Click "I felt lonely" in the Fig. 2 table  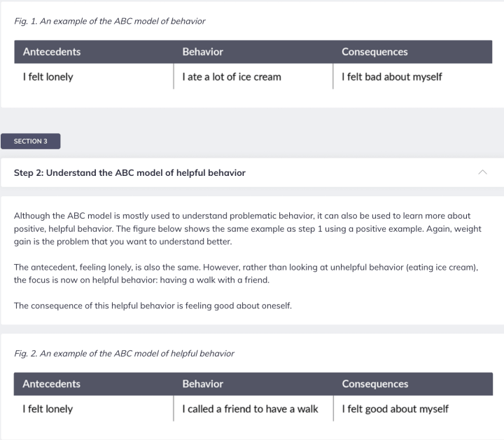pos(48,408)
